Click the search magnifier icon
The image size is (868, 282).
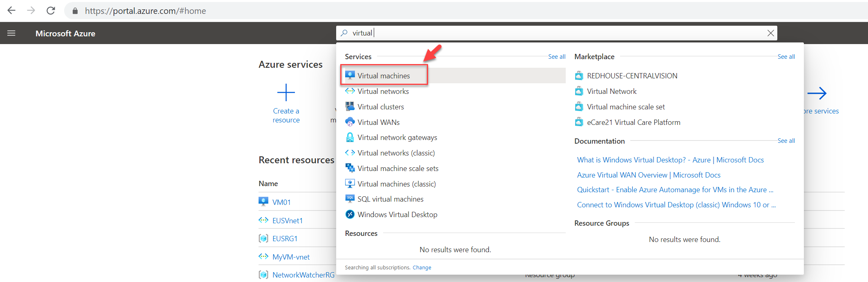click(344, 33)
